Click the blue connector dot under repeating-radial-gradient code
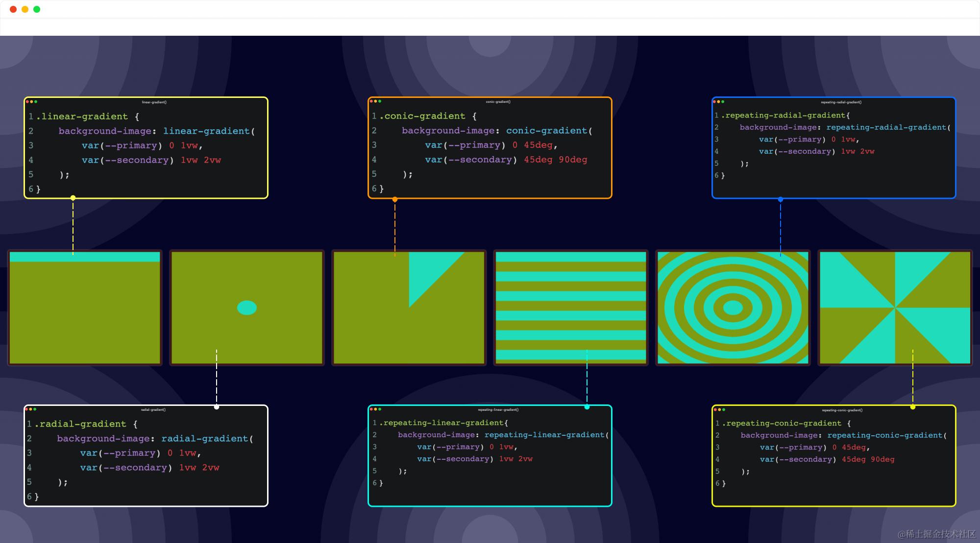The height and width of the screenshot is (543, 980). pos(781,199)
